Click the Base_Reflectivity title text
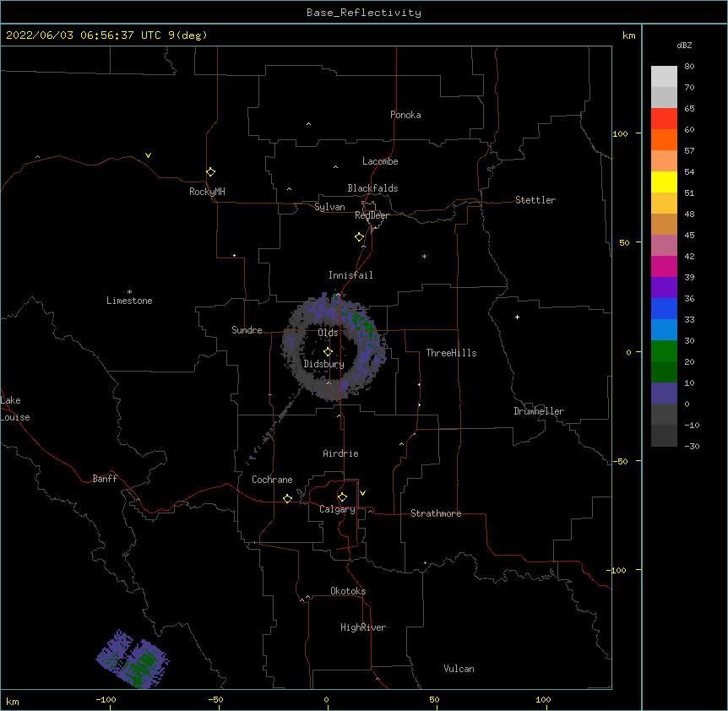This screenshot has height=711, width=728. pos(364,13)
